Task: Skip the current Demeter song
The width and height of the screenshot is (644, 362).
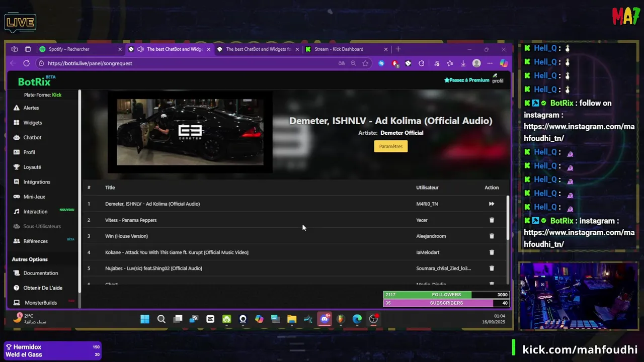Action: [492, 204]
